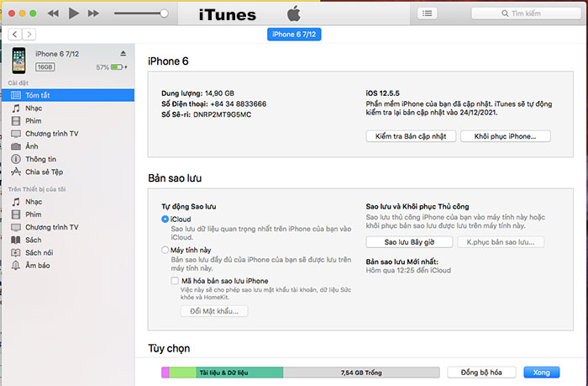
Task: Click the 7,54 GB Trống storage segment
Action: point(361,373)
